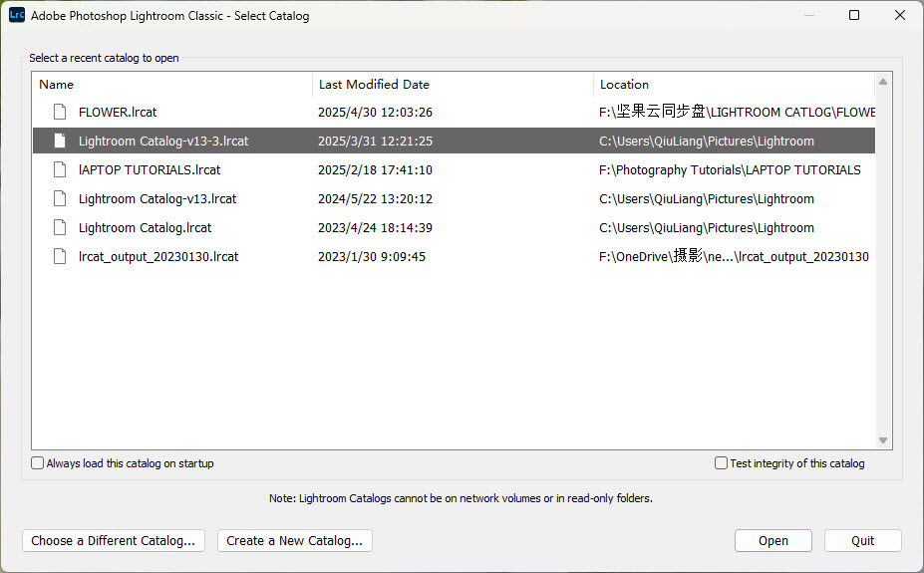Sort by Last Modified Date column header
Screen dimensions: 924x573
coord(453,85)
